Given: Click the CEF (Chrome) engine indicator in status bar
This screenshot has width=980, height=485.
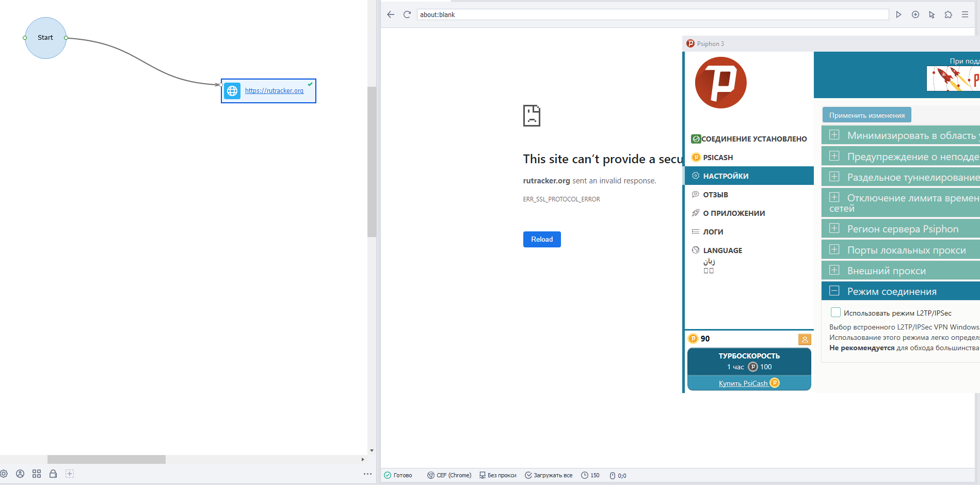Looking at the screenshot, I should [x=449, y=475].
